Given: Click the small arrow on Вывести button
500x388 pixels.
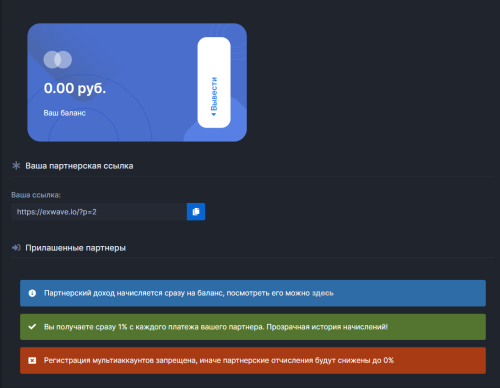Looking at the screenshot, I should [x=214, y=114].
